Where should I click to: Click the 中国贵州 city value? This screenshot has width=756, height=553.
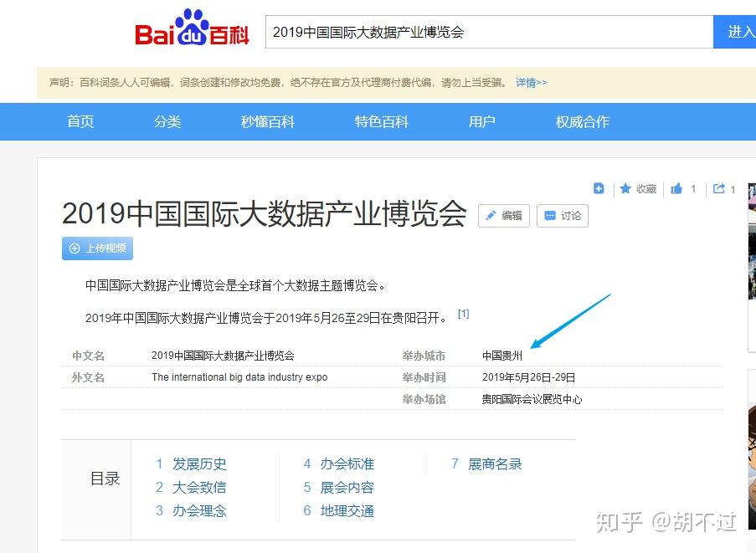point(502,356)
